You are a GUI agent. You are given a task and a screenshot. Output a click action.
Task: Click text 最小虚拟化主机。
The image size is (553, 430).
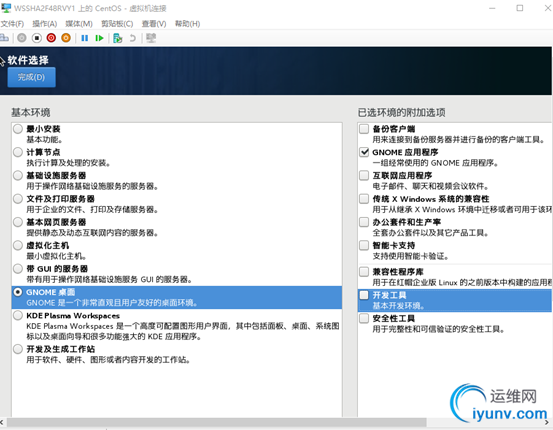pos(57,256)
